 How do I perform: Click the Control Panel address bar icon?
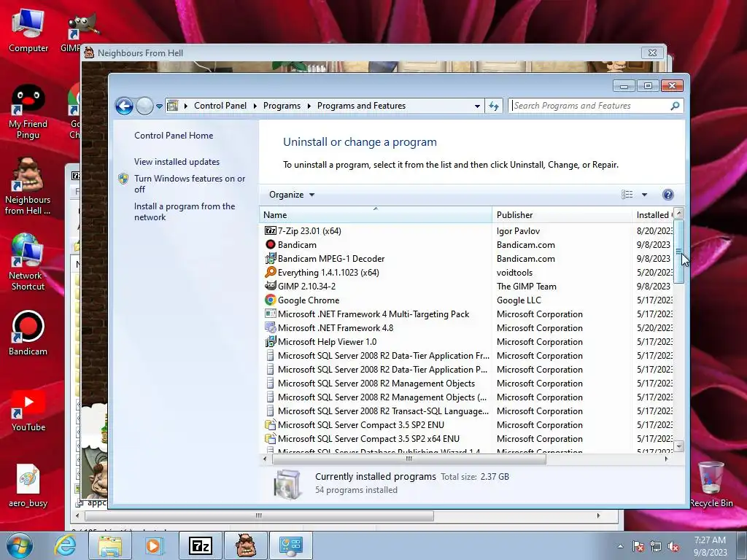point(172,106)
